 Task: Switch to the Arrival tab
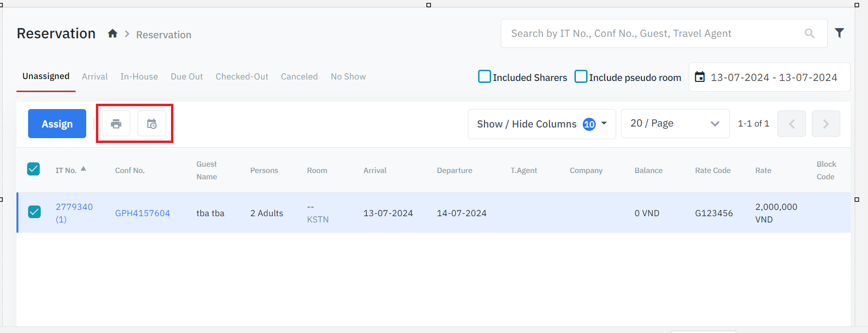94,77
